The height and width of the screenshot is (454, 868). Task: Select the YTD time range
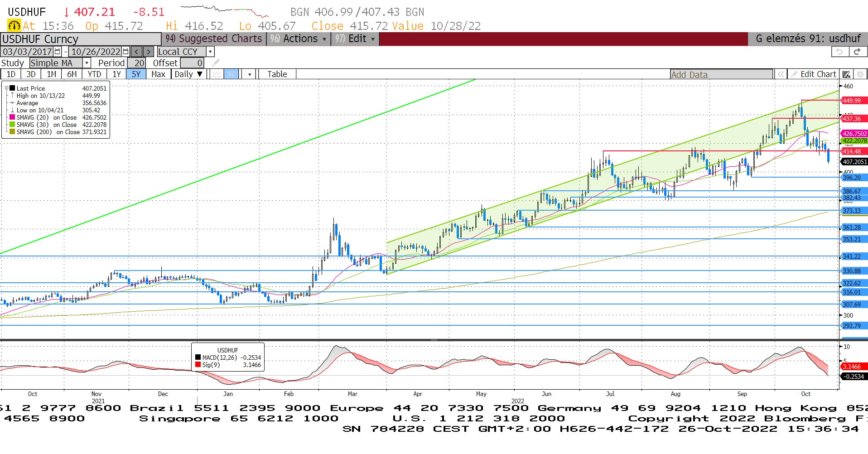[94, 74]
